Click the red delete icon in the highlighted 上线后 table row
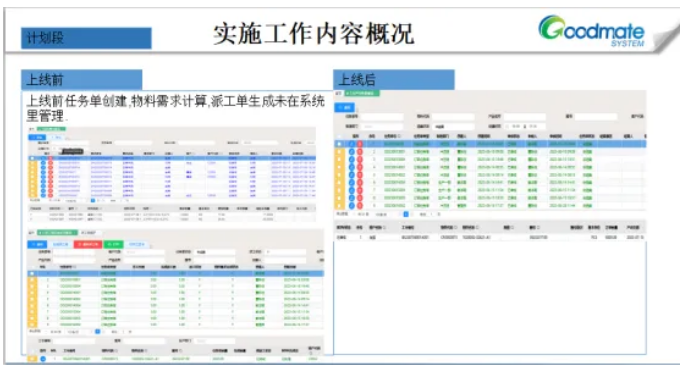This screenshot has height=370, width=680. click(360, 144)
